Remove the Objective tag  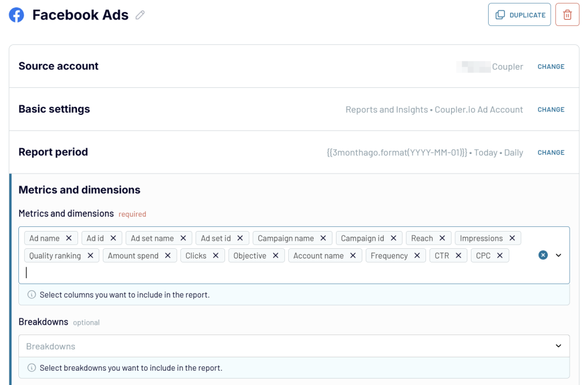[x=276, y=256]
